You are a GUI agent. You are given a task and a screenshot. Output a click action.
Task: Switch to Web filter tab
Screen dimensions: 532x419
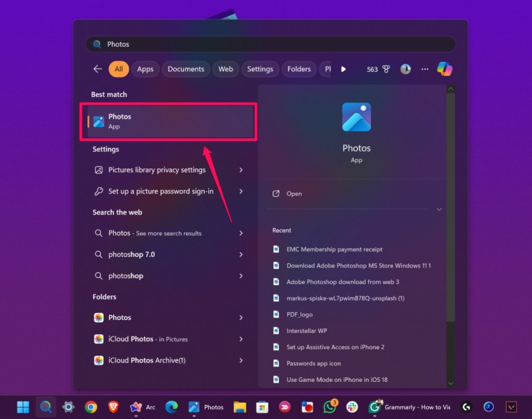pos(226,69)
